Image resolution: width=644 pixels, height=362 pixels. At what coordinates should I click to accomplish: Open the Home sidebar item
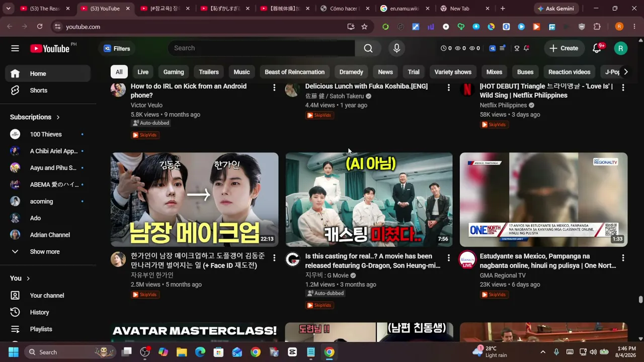point(48,74)
